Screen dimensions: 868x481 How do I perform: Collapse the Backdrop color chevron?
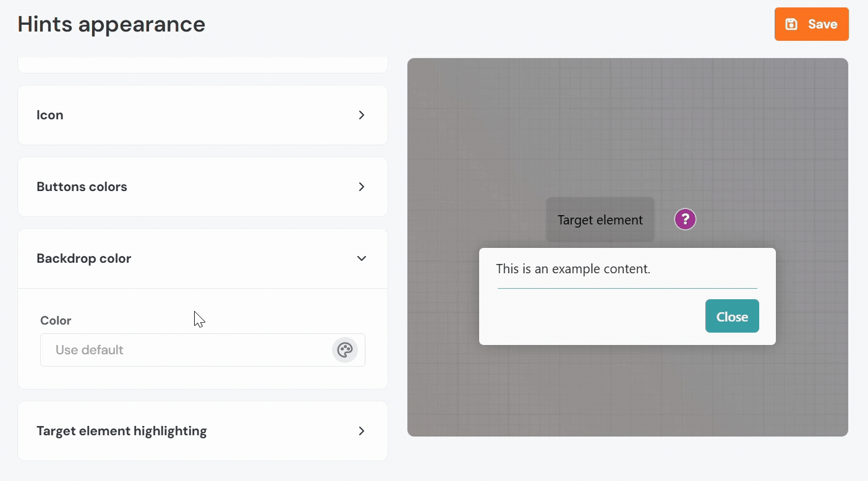pyautogui.click(x=362, y=258)
